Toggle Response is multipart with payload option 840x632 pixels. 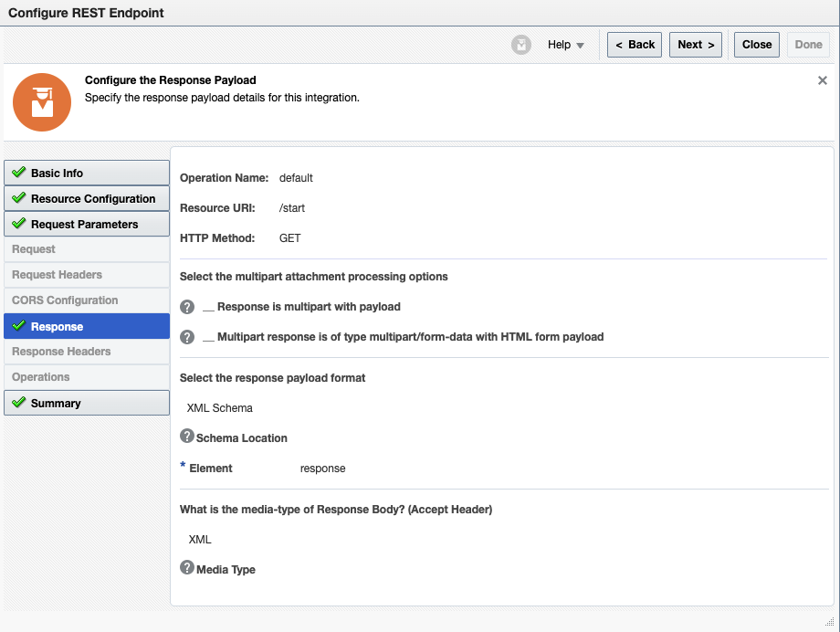[x=208, y=308]
